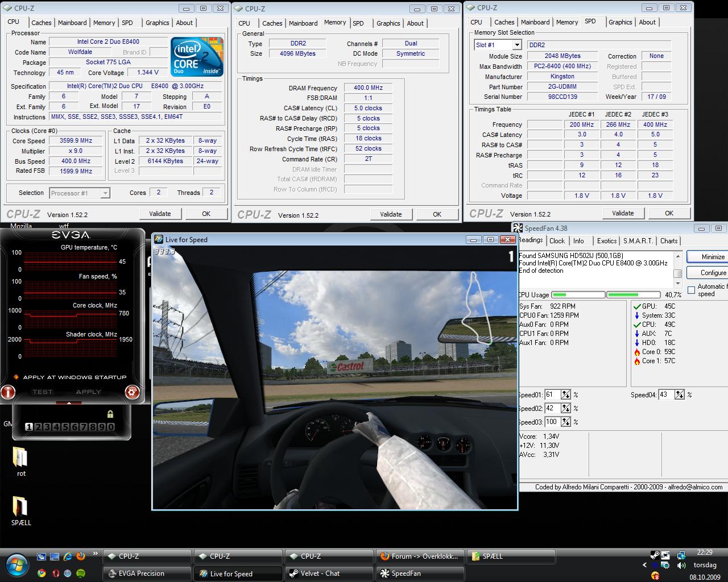The width and height of the screenshot is (728, 582).
Task: Open the SPÆLL folder on desktop
Action: click(21, 510)
